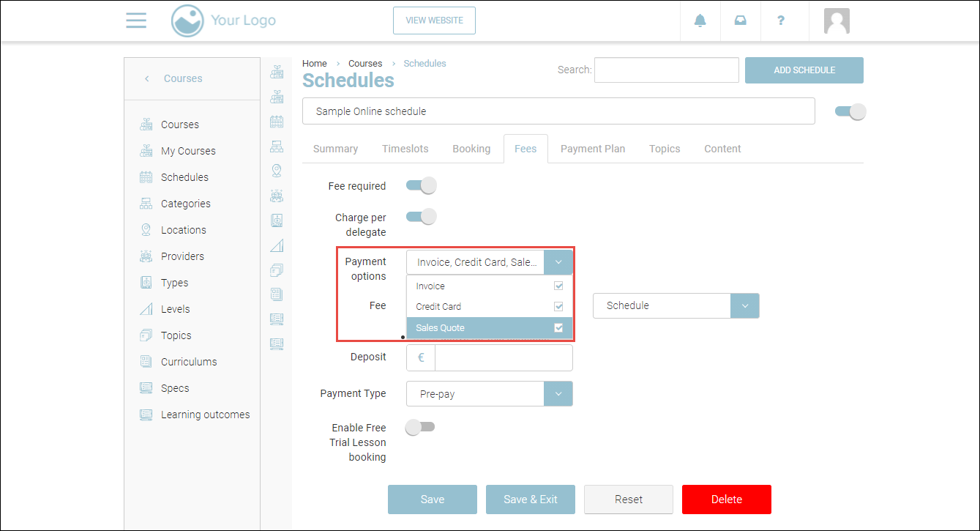Collapse the Payment options dropdown arrow
Viewport: 980px width, 531px height.
click(x=558, y=262)
